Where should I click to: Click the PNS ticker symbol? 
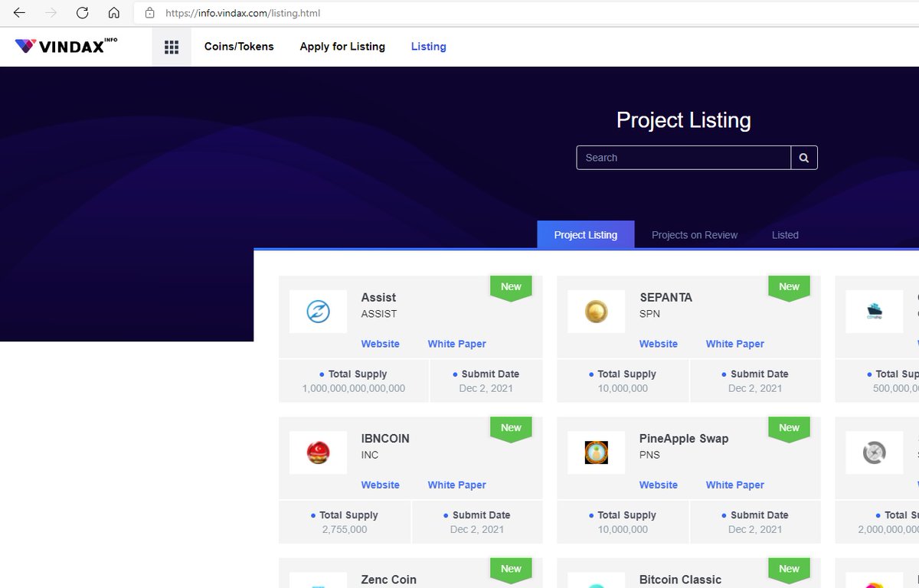[649, 455]
